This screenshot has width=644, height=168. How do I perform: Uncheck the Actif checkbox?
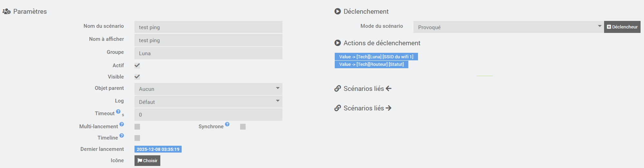(x=137, y=66)
